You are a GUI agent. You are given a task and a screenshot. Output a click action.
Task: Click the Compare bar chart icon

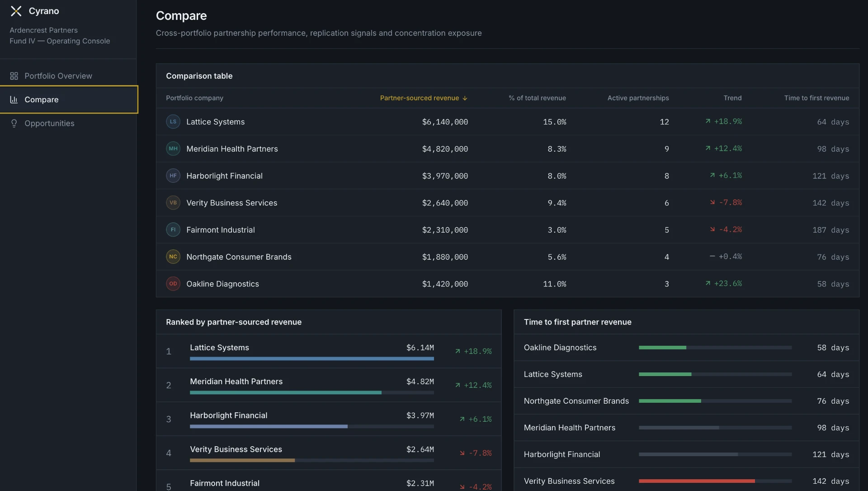pyautogui.click(x=14, y=100)
